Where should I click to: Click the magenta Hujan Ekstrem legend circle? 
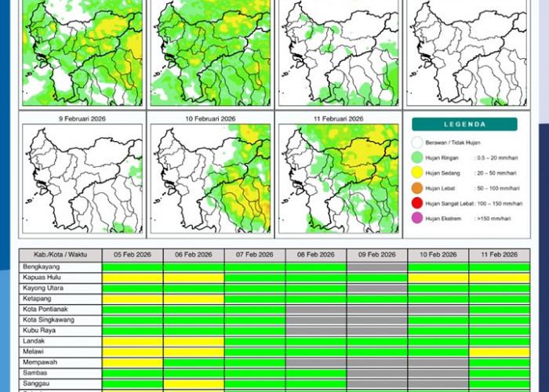click(x=417, y=218)
